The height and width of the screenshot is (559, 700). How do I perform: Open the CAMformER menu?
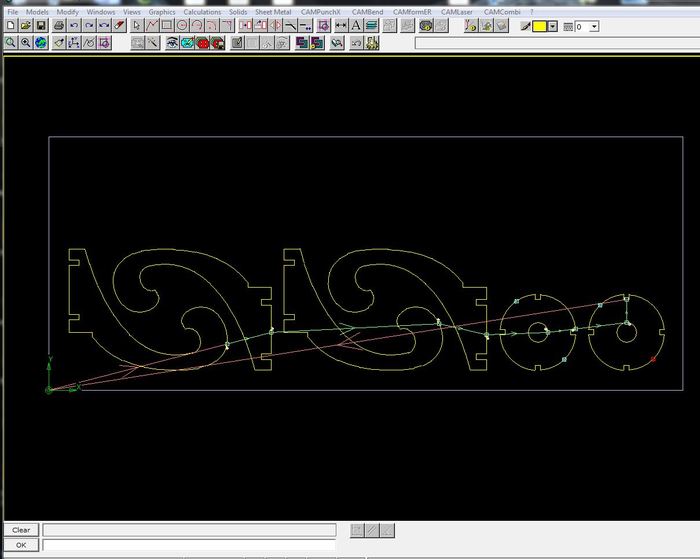coord(412,12)
